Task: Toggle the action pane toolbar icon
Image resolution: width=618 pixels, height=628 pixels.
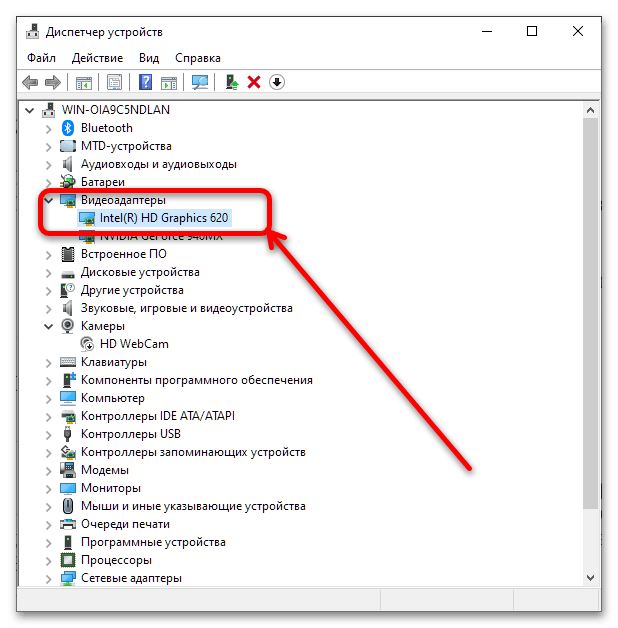Action: coord(169,83)
